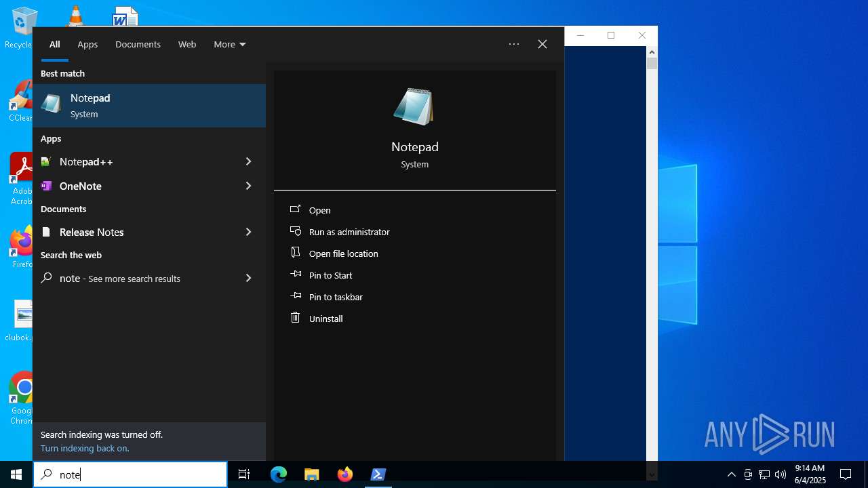Click the Open file location icon

295,252
